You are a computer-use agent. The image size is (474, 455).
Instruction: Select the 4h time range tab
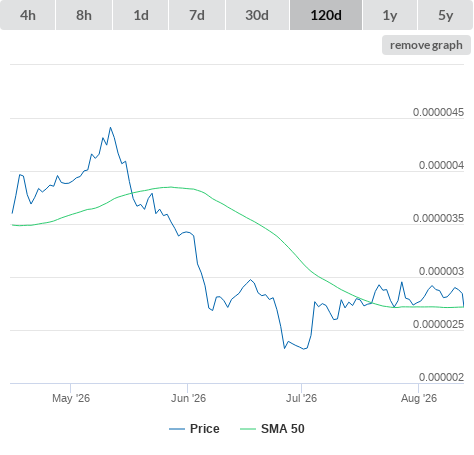point(28,15)
